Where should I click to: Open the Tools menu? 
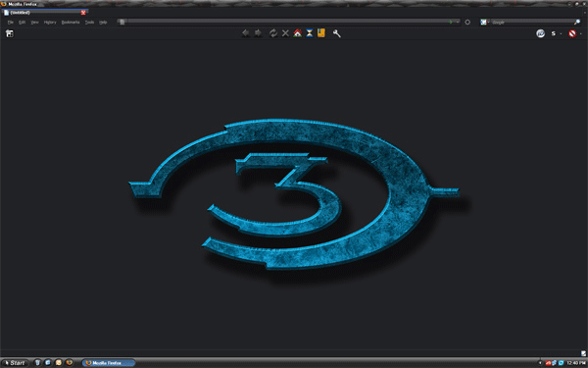coord(89,23)
